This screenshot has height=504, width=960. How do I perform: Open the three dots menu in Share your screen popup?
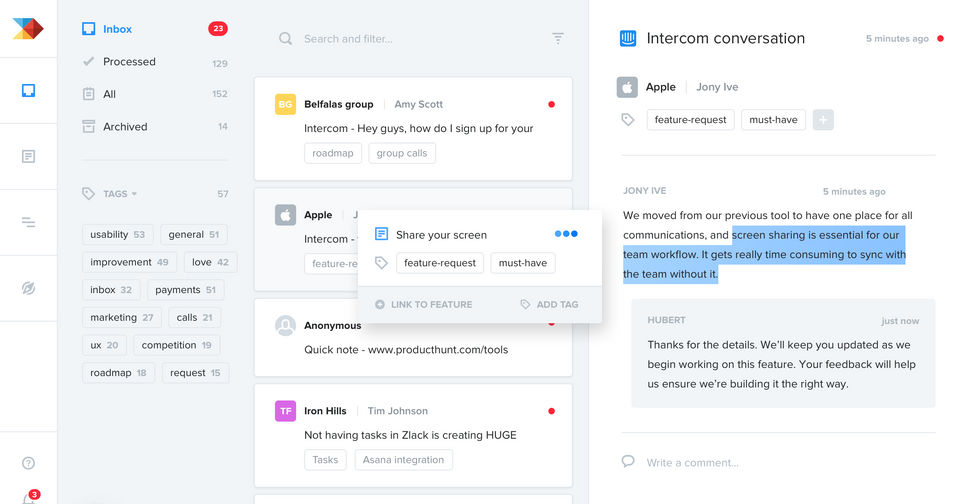pos(566,233)
